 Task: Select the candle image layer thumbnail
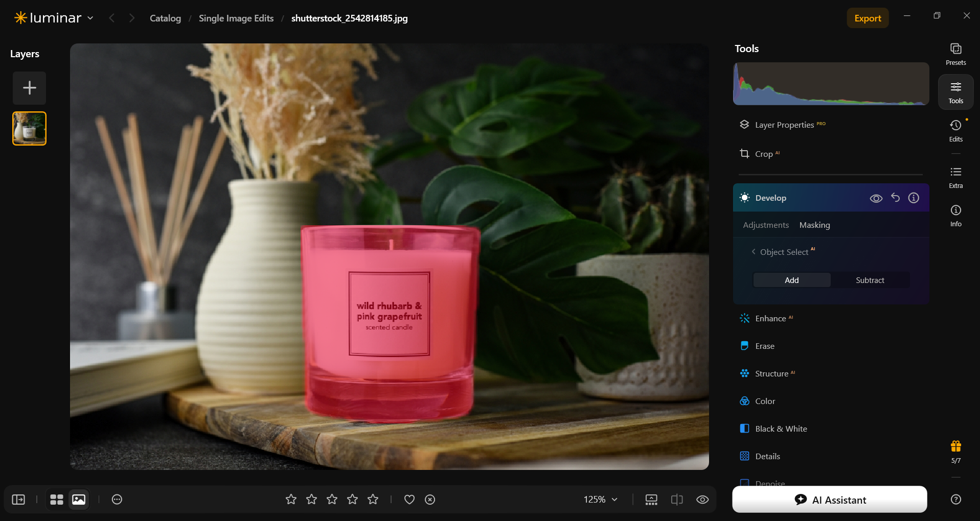pos(29,128)
